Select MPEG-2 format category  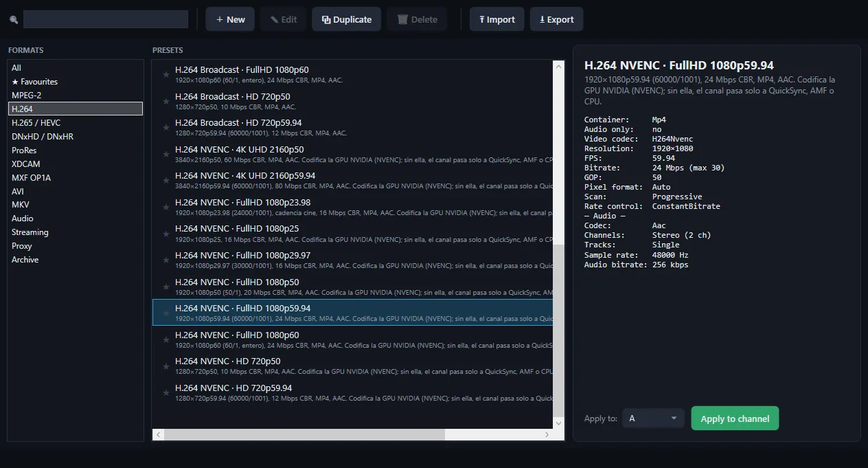[76, 96]
